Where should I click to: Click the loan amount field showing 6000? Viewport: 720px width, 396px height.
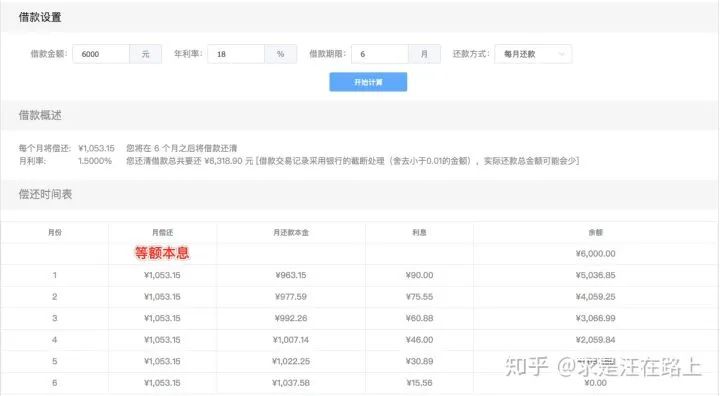point(101,54)
